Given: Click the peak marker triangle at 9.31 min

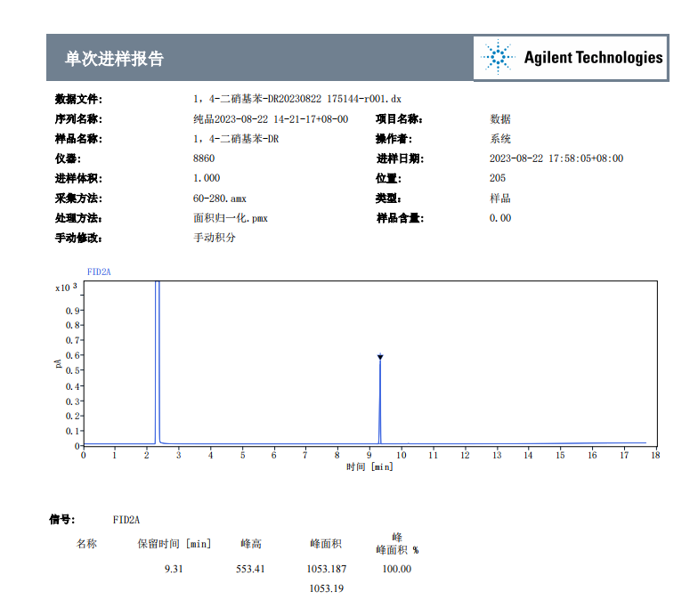Looking at the screenshot, I should 380,357.
